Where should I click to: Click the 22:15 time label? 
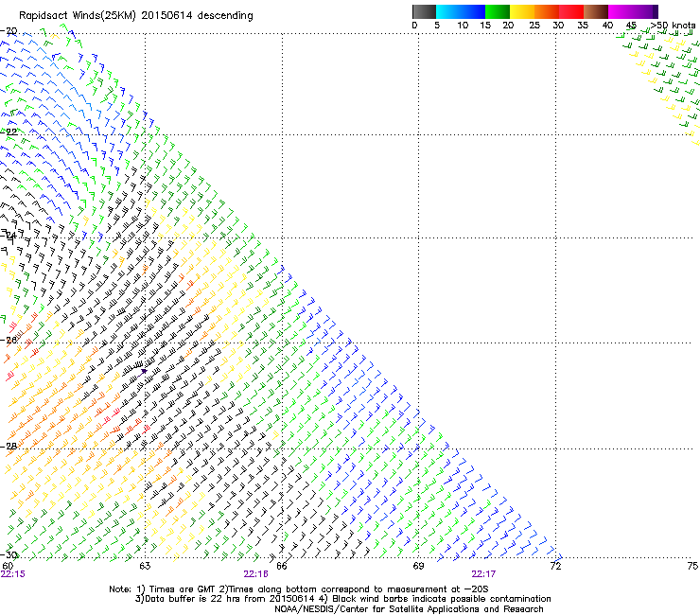13,574
